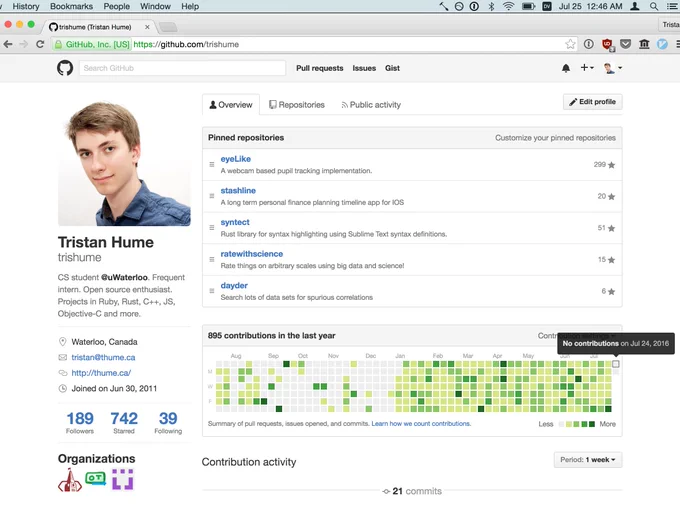The width and height of the screenshot is (680, 507).
Task: Open the Help menu
Action: [x=190, y=6]
